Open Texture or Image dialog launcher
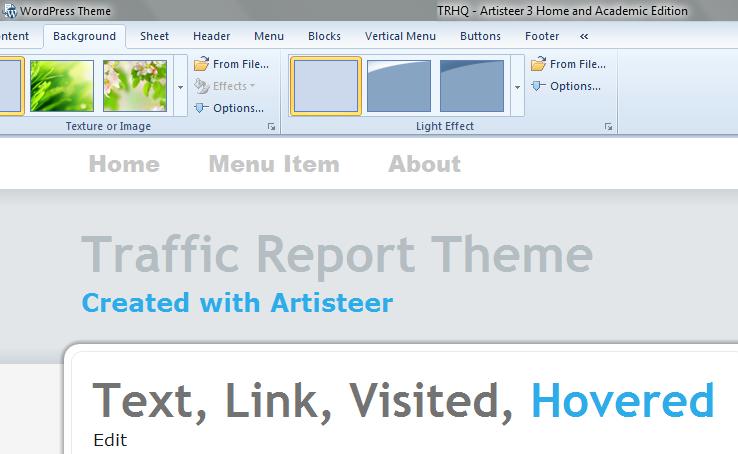The image size is (738, 454). click(x=272, y=127)
